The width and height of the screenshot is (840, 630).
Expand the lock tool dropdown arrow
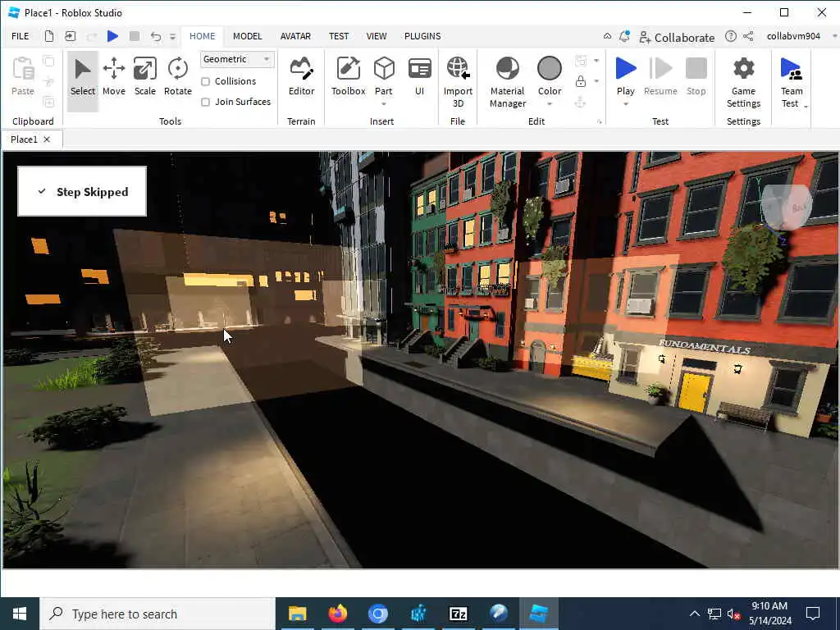point(596,81)
